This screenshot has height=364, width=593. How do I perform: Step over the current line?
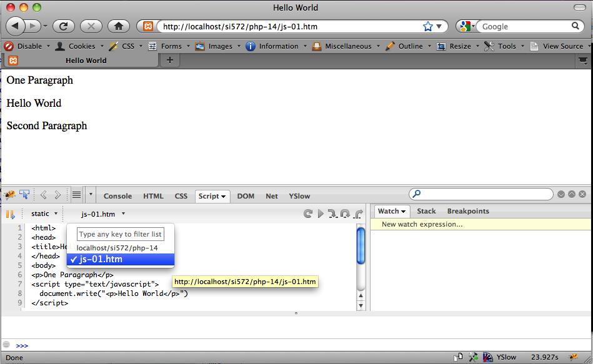(345, 214)
